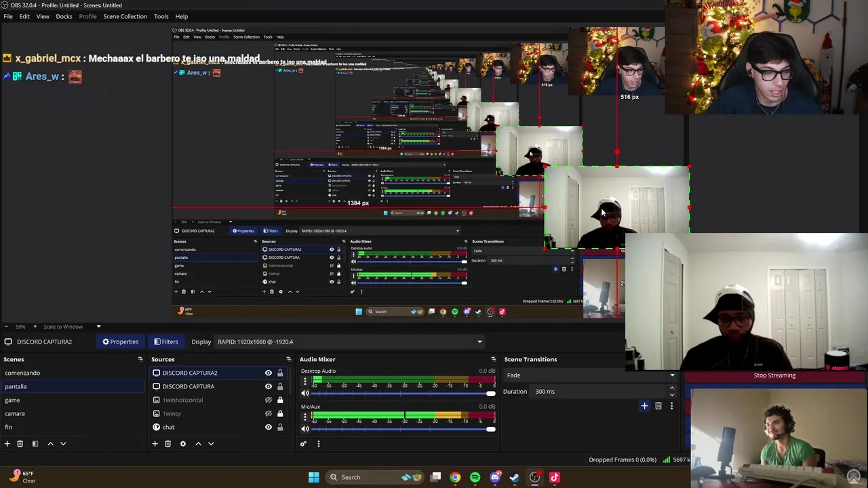Mute Desktop Audio speaker icon
Viewport: 868px width, 488px height.
point(304,393)
